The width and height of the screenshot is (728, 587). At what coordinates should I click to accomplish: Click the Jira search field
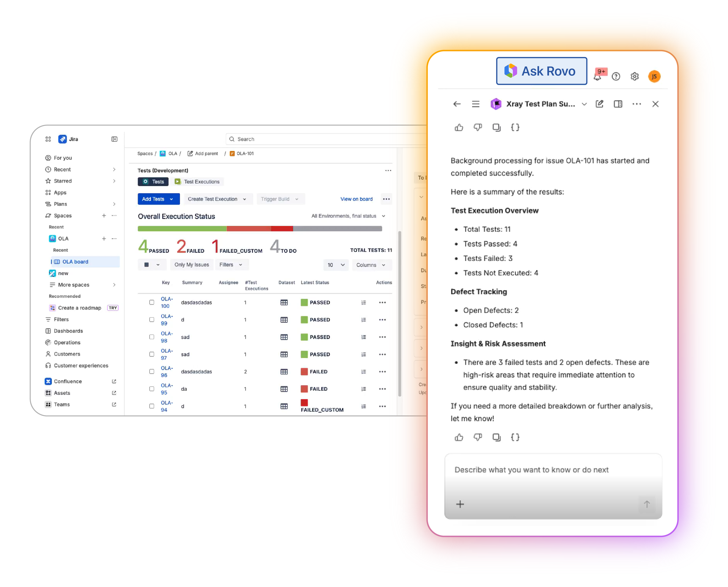coord(326,139)
